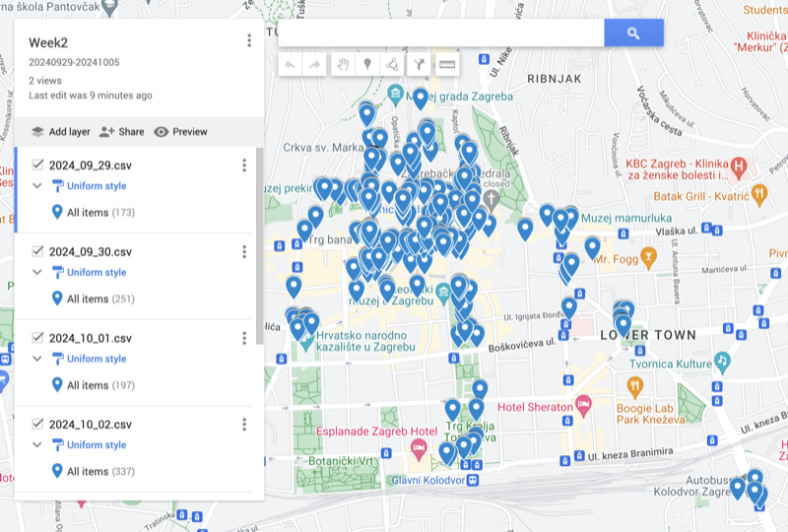The width and height of the screenshot is (788, 532).
Task: Click the blue search magnifier button
Action: [x=633, y=33]
